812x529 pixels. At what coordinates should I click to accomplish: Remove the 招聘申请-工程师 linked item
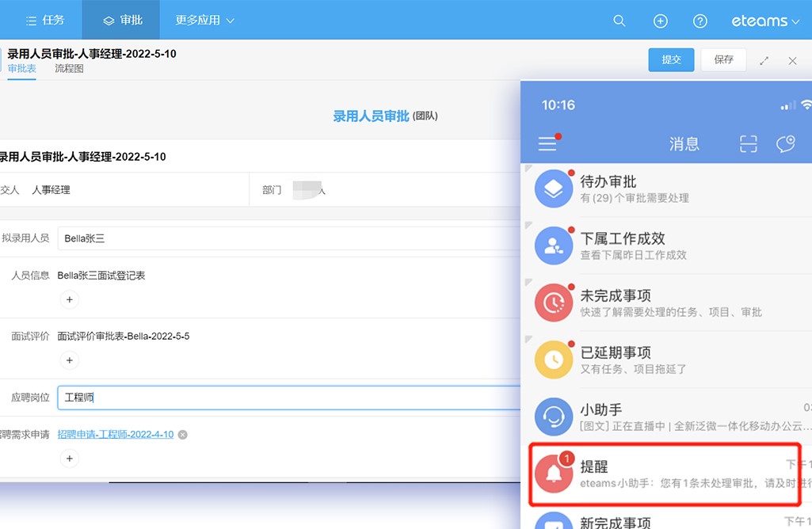[x=183, y=435]
